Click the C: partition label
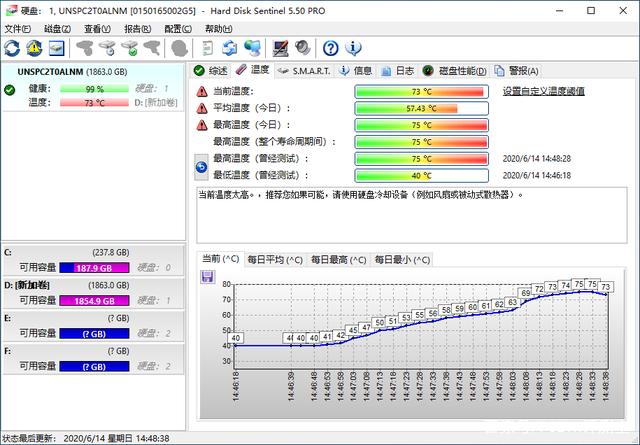The image size is (640, 445). (x=7, y=253)
